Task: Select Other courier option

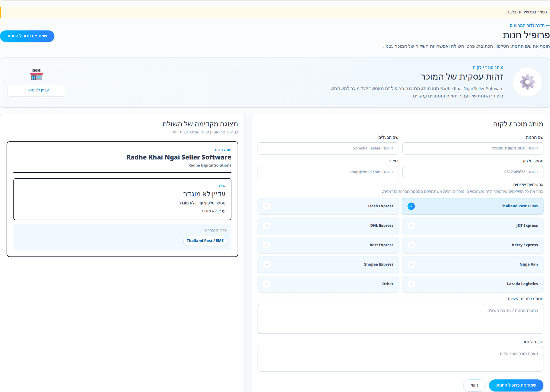Action: click(x=328, y=284)
